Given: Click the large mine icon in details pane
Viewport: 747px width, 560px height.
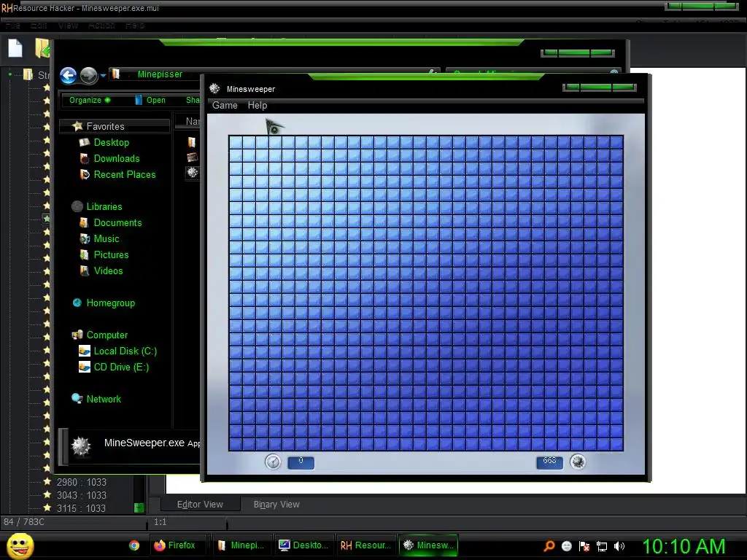Looking at the screenshot, I should click(81, 447).
